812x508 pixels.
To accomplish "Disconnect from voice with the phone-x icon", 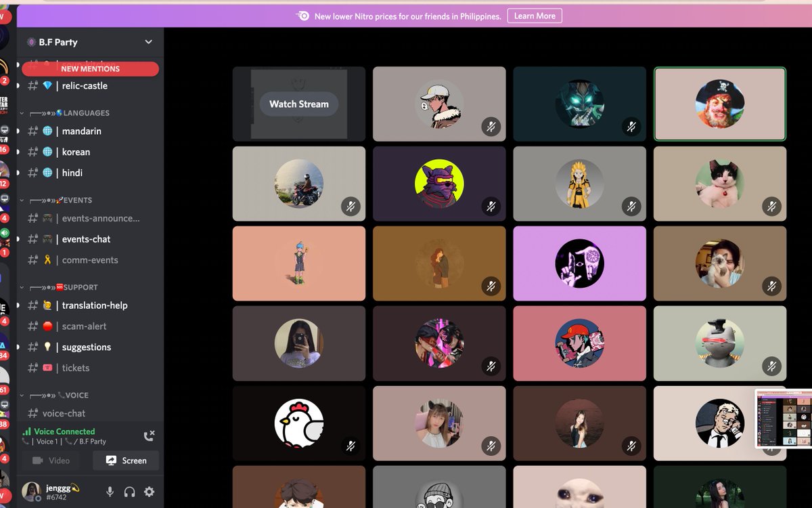I will tap(150, 436).
